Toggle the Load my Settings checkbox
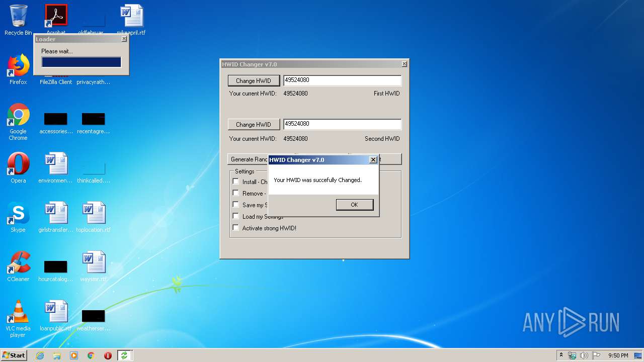 point(235,216)
